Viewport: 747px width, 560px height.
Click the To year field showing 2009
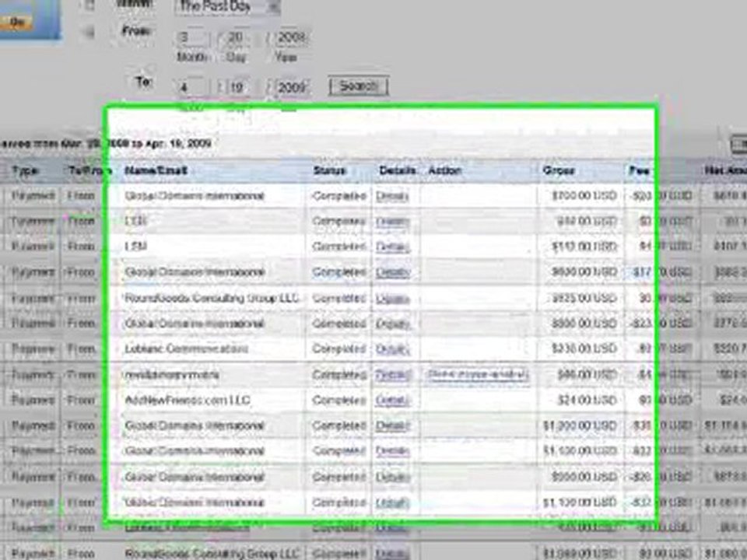[x=291, y=88]
